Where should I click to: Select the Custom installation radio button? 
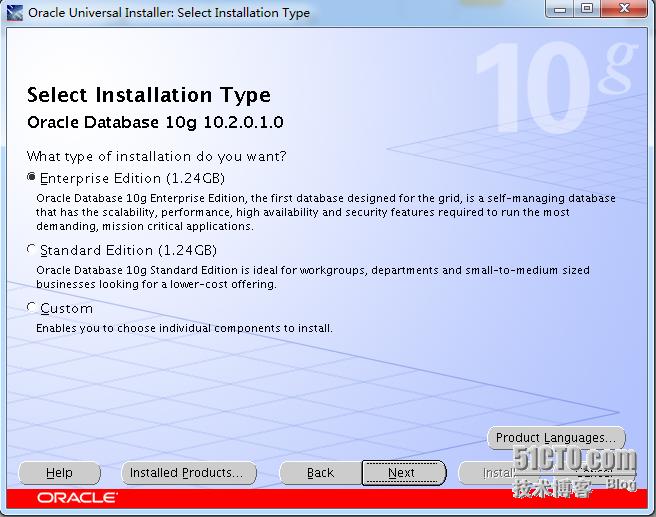(31, 307)
